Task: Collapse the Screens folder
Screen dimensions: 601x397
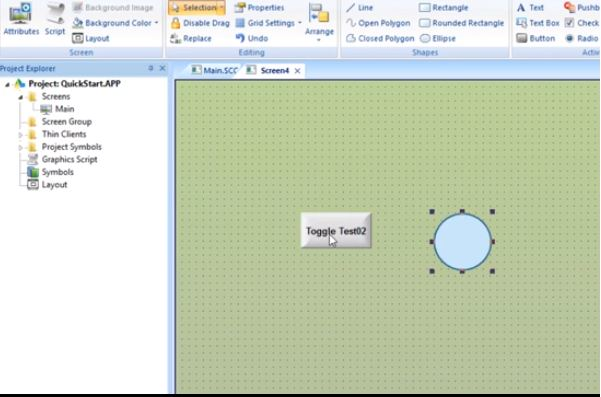Action: tap(21, 97)
